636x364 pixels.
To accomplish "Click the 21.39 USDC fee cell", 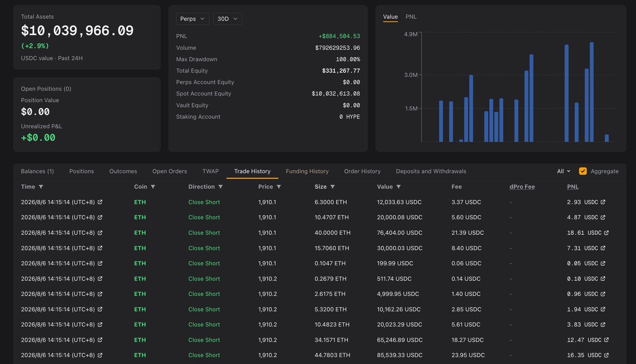I will (467, 233).
